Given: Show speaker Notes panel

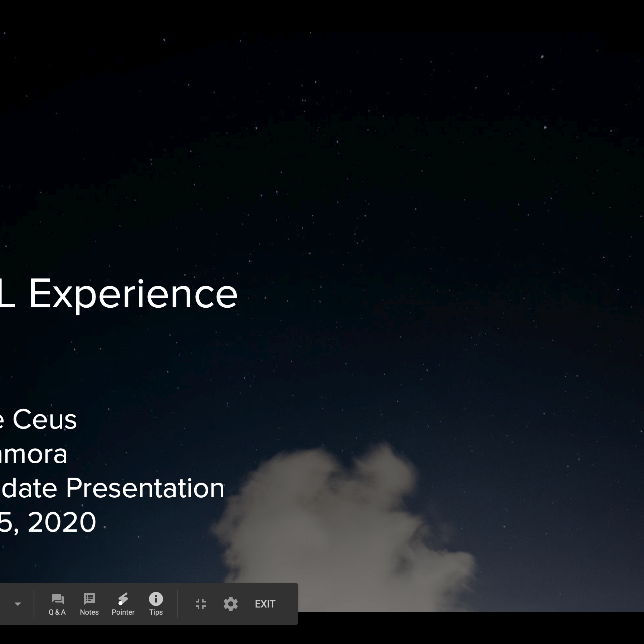Looking at the screenshot, I should click(89, 604).
